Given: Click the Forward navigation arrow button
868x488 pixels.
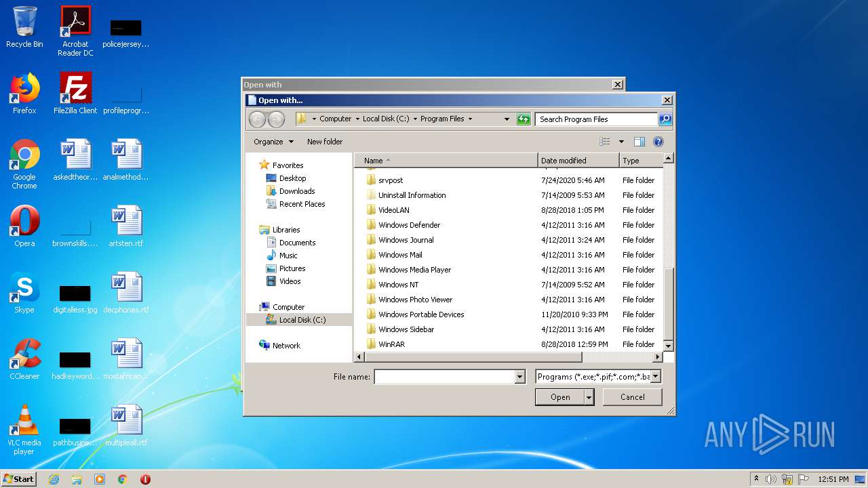Looking at the screenshot, I should coord(276,119).
